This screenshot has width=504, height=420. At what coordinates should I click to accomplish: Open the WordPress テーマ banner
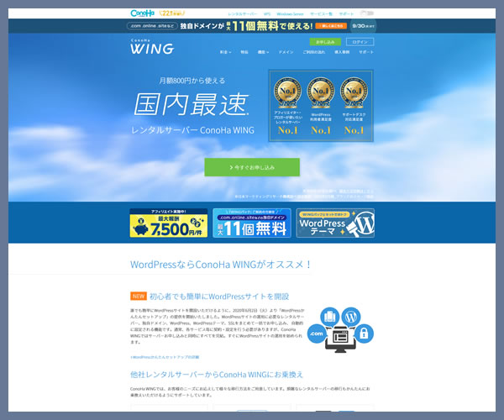tap(335, 223)
